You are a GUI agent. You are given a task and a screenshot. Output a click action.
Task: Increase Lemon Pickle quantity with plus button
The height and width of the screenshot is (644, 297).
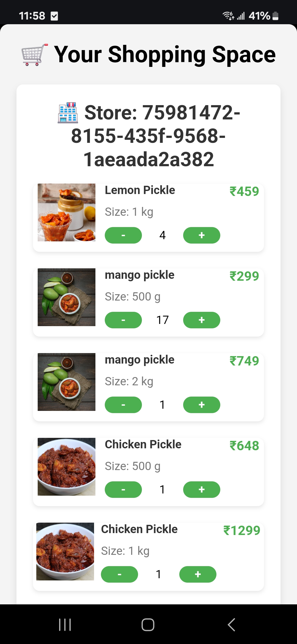coord(202,235)
